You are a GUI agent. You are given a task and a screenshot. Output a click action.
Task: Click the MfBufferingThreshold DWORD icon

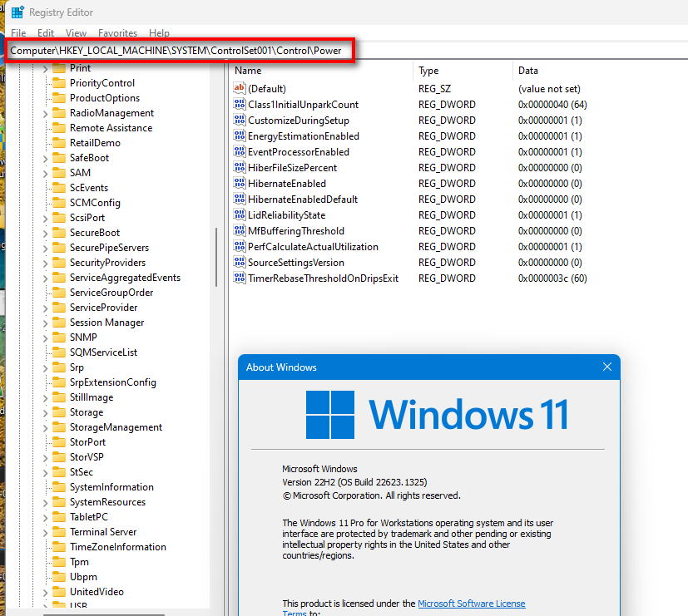coord(239,230)
